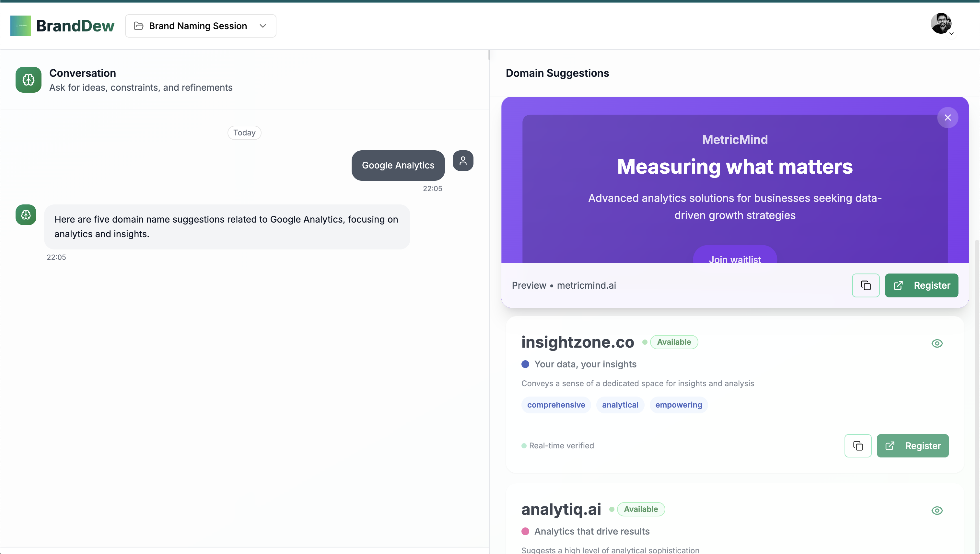Toggle preview eye for analytiq.ai

[x=937, y=510]
